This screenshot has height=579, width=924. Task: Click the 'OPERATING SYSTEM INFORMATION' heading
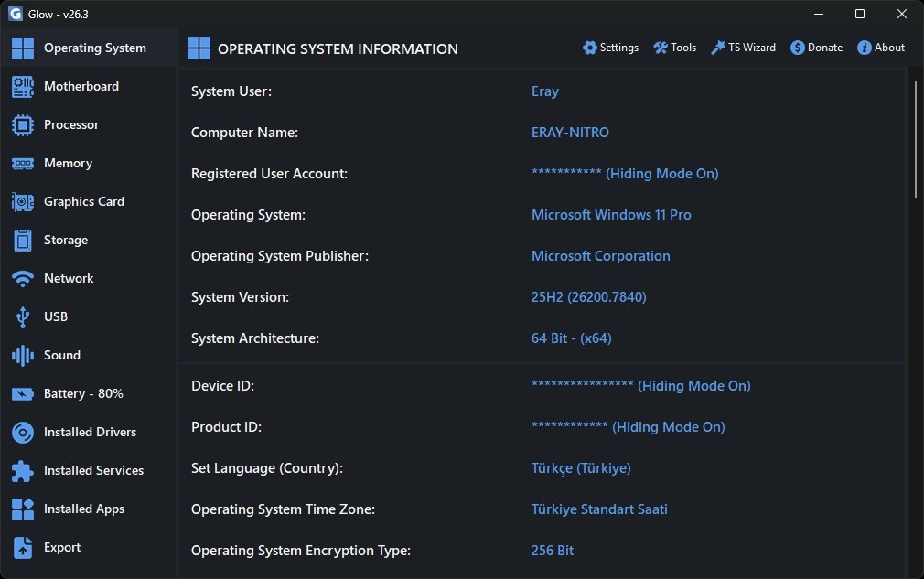click(338, 48)
